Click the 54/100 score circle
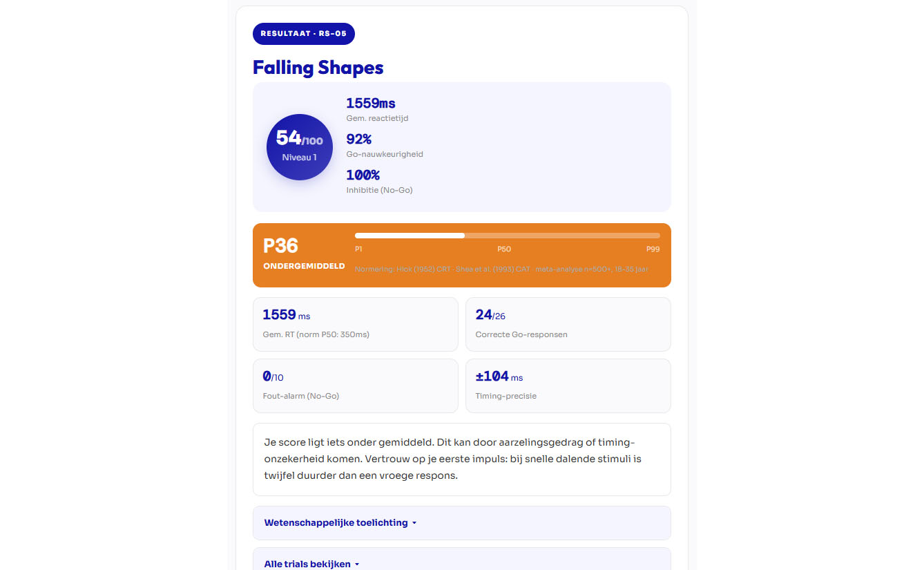Image resolution: width=924 pixels, height=570 pixels. pyautogui.click(x=300, y=147)
